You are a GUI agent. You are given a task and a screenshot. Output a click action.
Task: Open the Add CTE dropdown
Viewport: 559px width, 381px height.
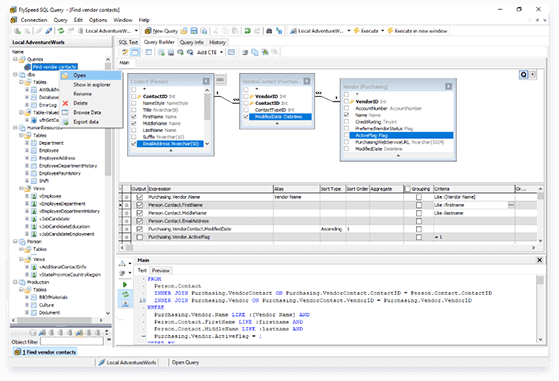221,52
